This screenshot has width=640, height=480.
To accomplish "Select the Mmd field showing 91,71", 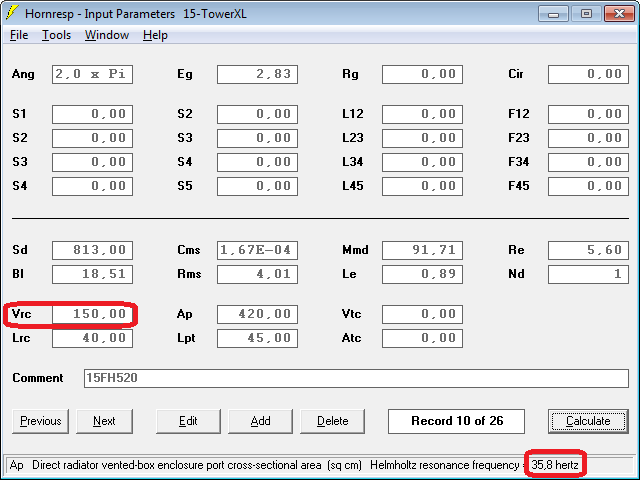I will (x=422, y=250).
